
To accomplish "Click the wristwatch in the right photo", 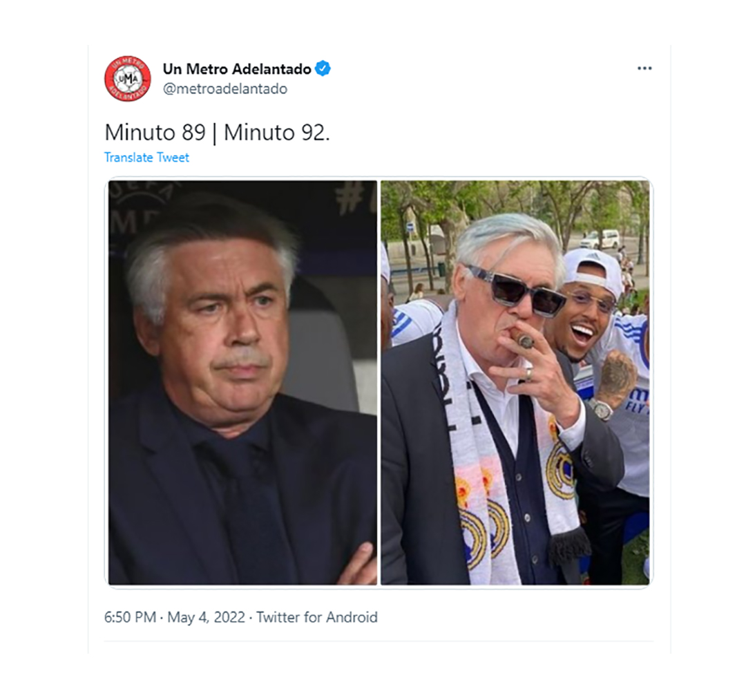I will pyautogui.click(x=602, y=409).
